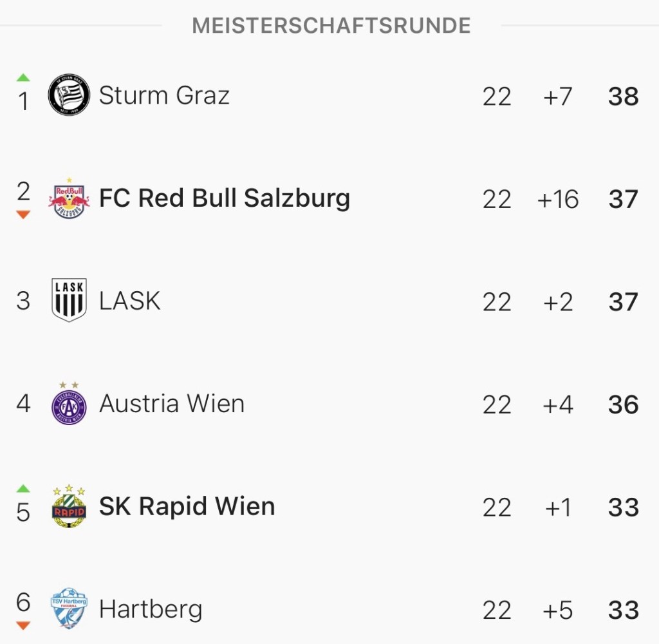This screenshot has width=659, height=644.
Task: Click Salzburg's +16 goal difference
Action: click(558, 200)
